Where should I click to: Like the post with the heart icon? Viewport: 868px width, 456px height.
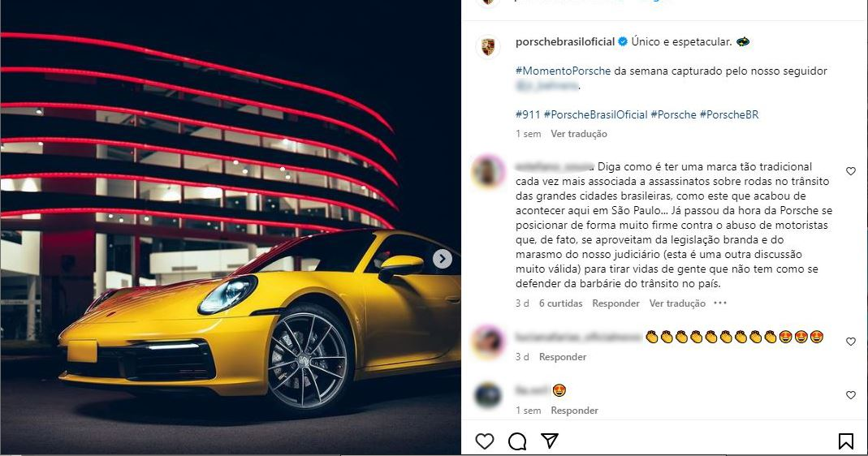(x=485, y=441)
